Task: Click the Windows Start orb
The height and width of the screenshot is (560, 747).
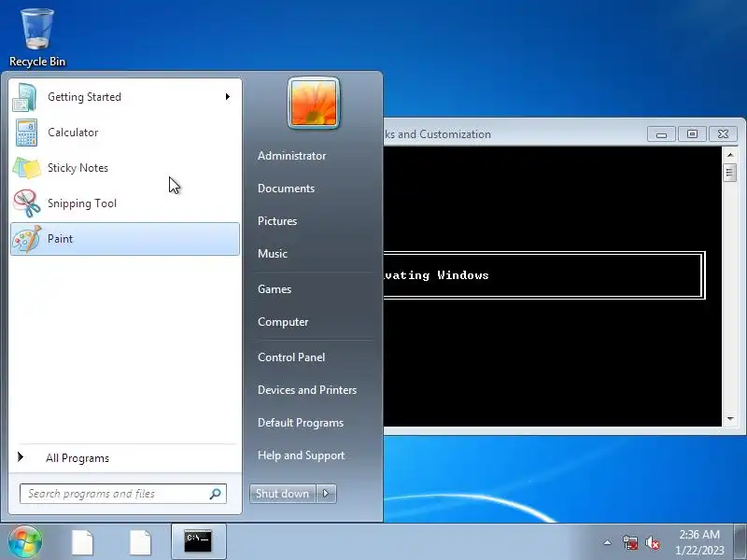Action: click(x=25, y=541)
